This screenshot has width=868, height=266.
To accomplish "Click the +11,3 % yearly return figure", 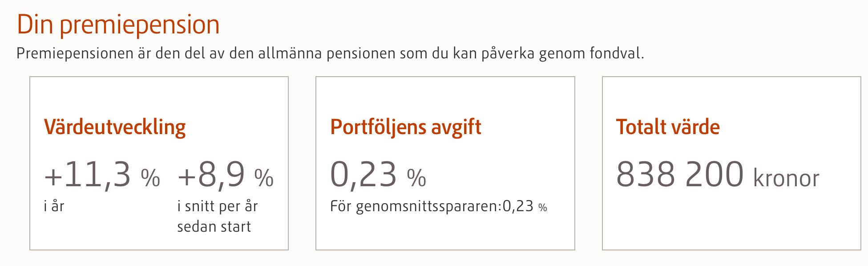I will coord(102,175).
